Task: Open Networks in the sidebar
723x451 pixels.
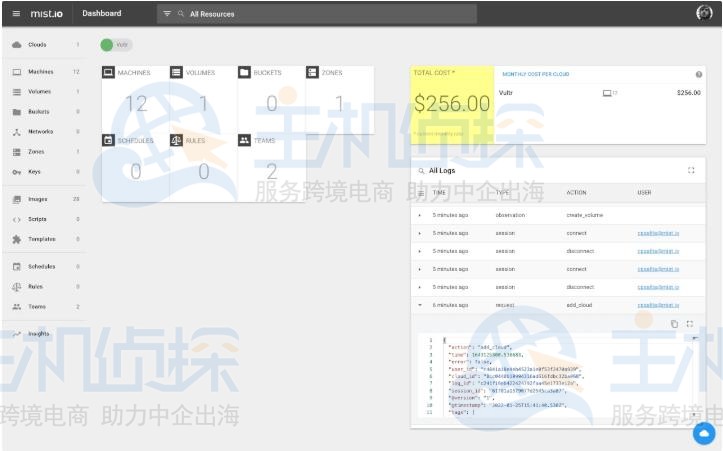Action: pos(45,132)
